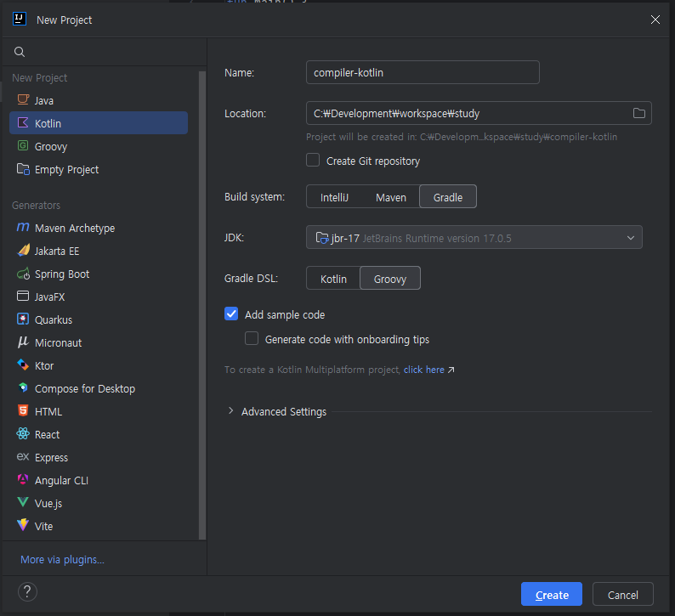
Task: Choose Angular CLI generator label
Action: 61,481
